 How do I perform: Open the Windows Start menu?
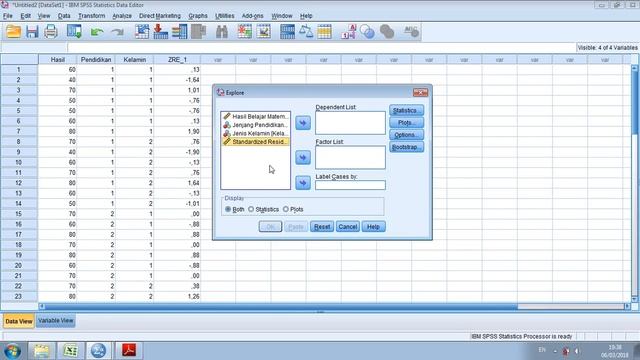(x=13, y=351)
